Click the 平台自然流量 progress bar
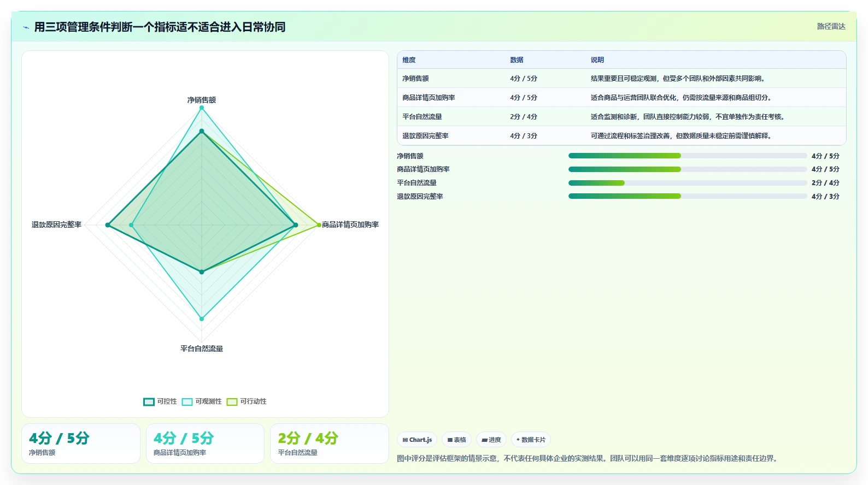Viewport: 868px width, 485px height. 688,183
